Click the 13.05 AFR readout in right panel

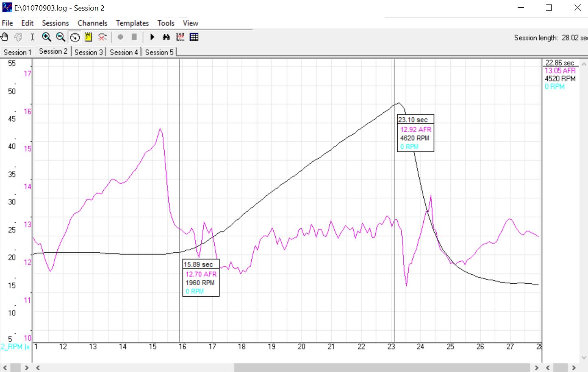tap(560, 70)
